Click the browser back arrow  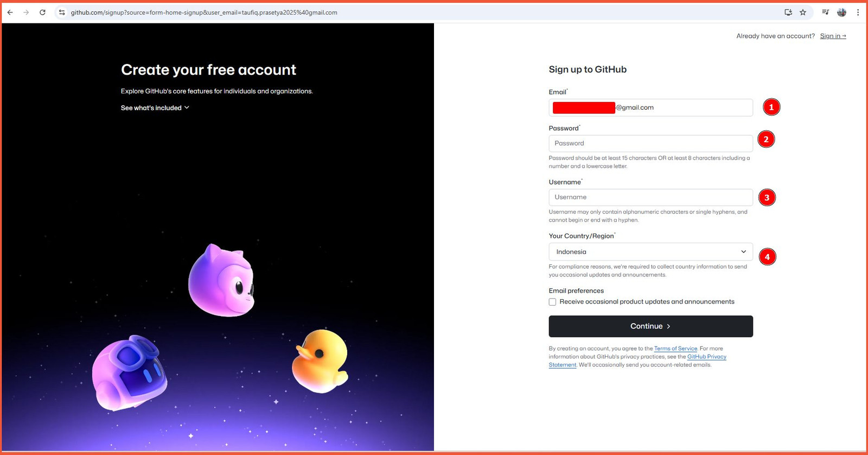click(x=10, y=12)
